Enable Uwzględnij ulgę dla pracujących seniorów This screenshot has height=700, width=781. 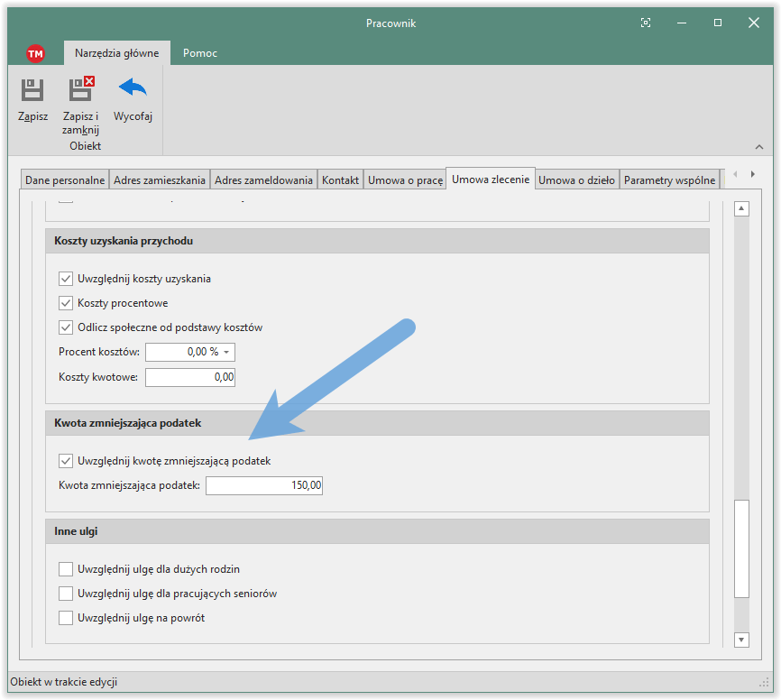(x=66, y=594)
